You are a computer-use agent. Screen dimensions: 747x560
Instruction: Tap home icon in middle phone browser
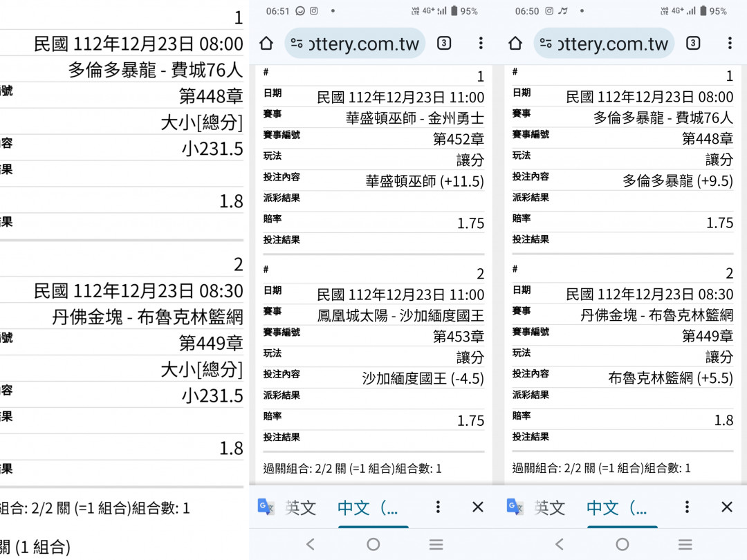click(266, 44)
